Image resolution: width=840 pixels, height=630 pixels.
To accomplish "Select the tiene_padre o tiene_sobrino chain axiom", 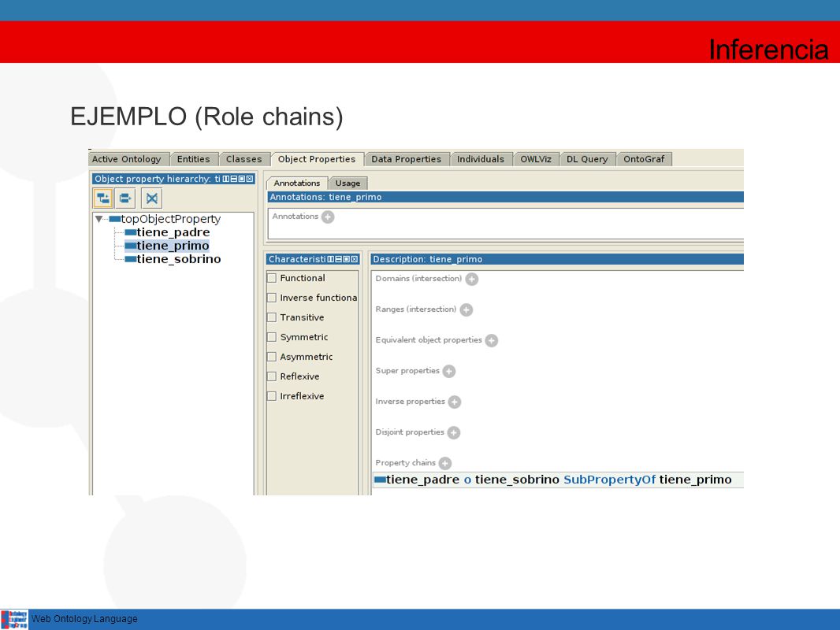I will [557, 480].
